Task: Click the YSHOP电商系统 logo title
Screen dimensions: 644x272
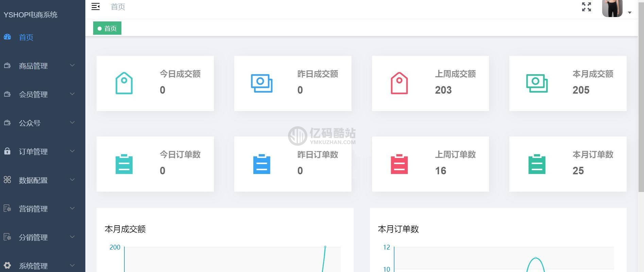Action: click(x=30, y=15)
